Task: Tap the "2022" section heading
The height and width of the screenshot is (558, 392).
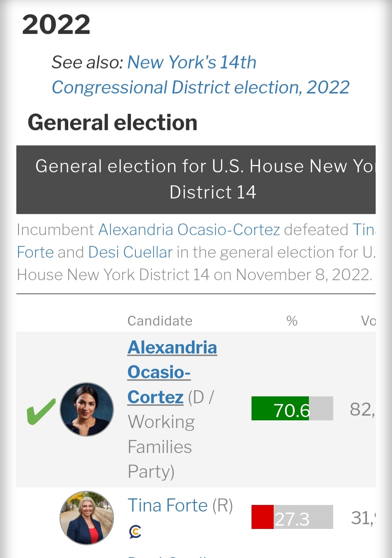Action: pyautogui.click(x=56, y=25)
